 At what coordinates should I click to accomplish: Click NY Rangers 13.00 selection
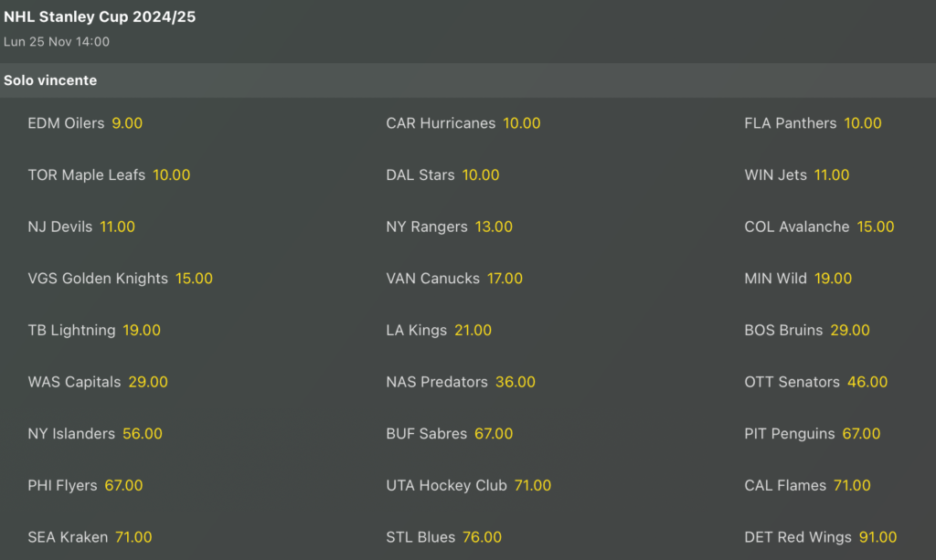448,227
